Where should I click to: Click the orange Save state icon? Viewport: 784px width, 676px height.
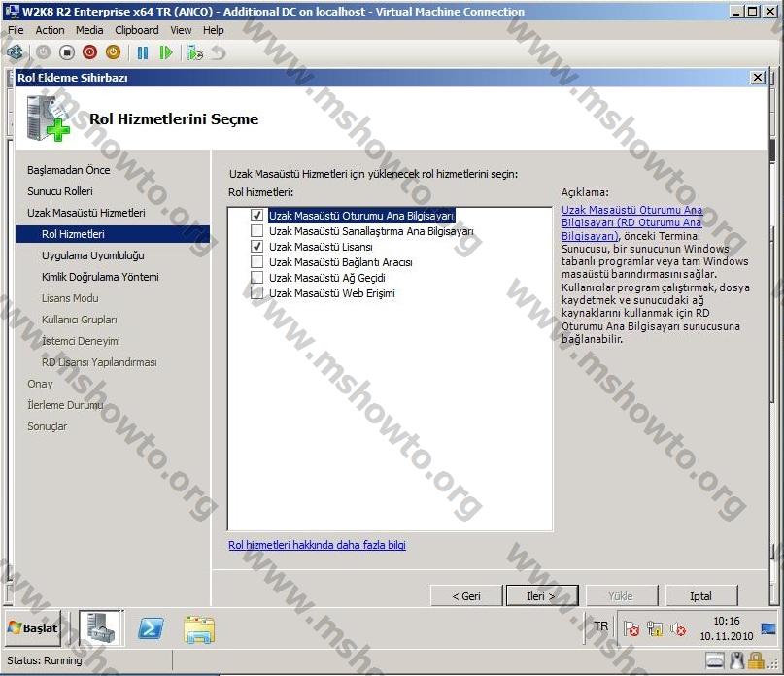114,52
